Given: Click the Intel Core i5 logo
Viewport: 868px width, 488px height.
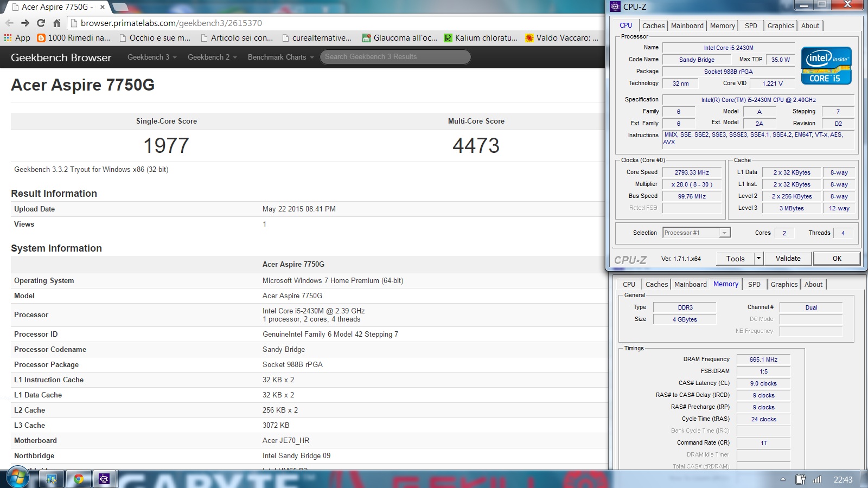Looking at the screenshot, I should 826,66.
